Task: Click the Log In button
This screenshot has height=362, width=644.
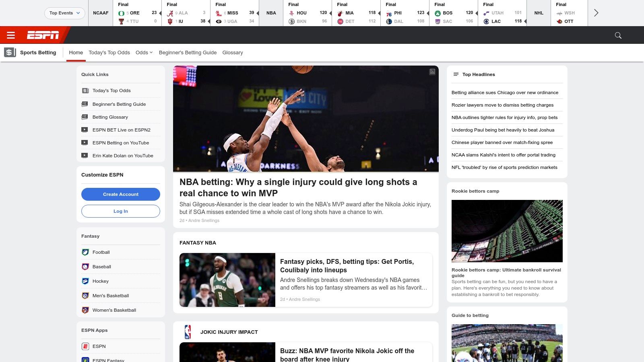Action: [121, 211]
